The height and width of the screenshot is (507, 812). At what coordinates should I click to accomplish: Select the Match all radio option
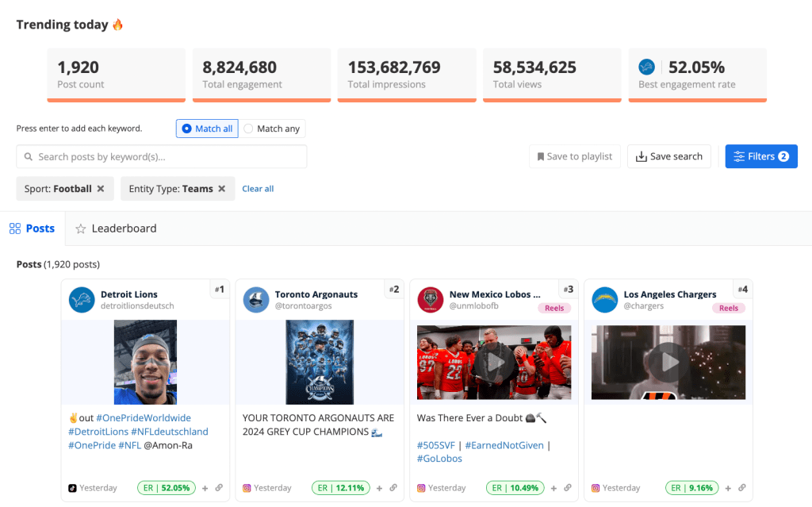pyautogui.click(x=187, y=129)
